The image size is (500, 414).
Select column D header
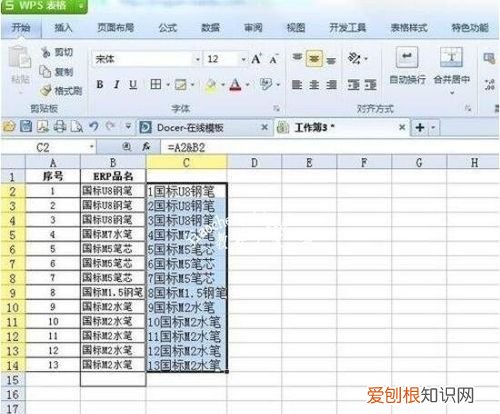255,163
